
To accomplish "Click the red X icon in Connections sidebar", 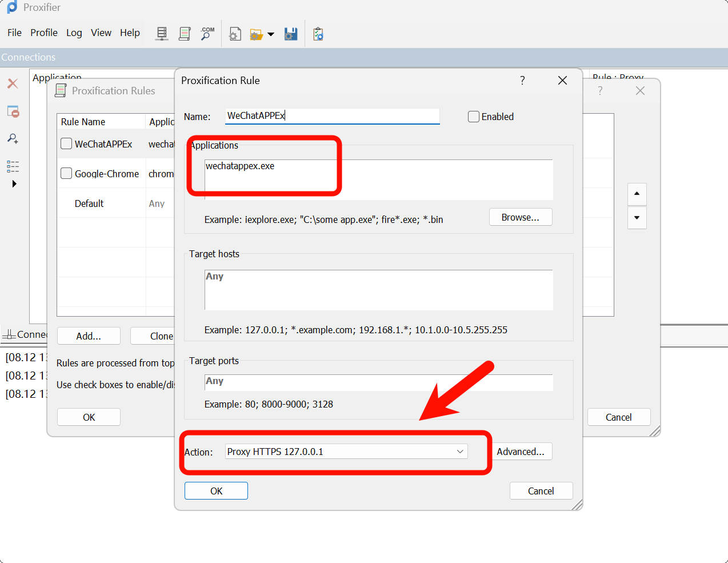I will 13,83.
